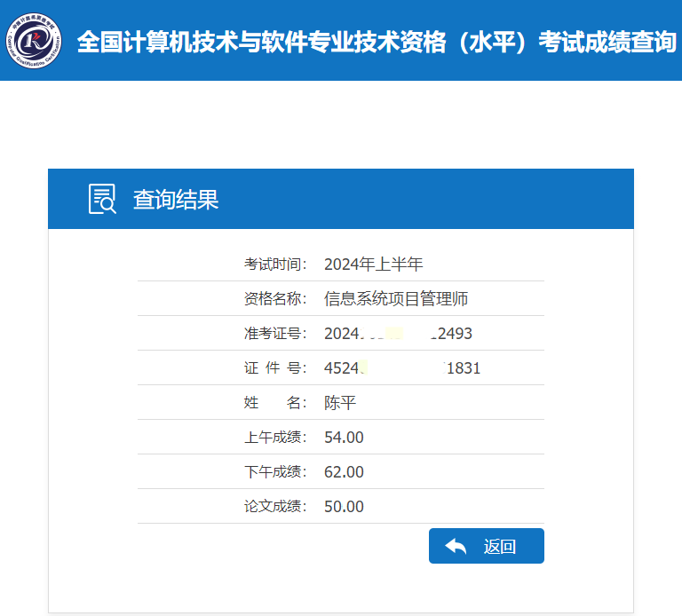Click the ID number starting with 4524
682x616 pixels.
[x=402, y=368]
